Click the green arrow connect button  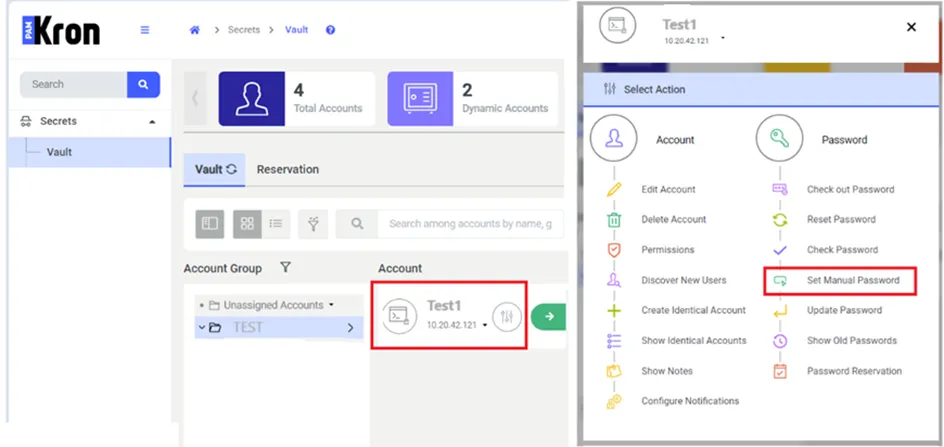click(548, 316)
